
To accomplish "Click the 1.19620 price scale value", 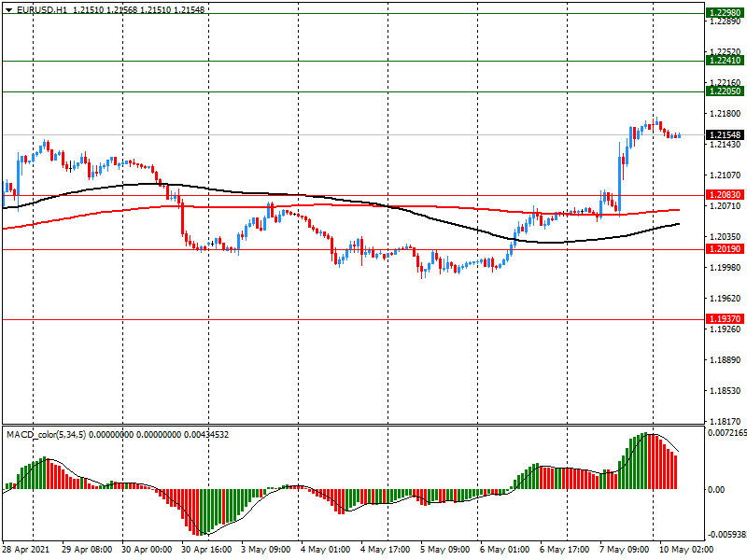I will point(726,299).
